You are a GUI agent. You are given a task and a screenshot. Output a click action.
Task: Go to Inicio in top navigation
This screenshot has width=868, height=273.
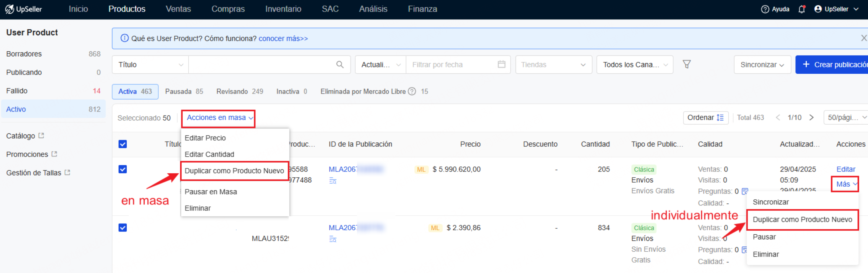78,9
